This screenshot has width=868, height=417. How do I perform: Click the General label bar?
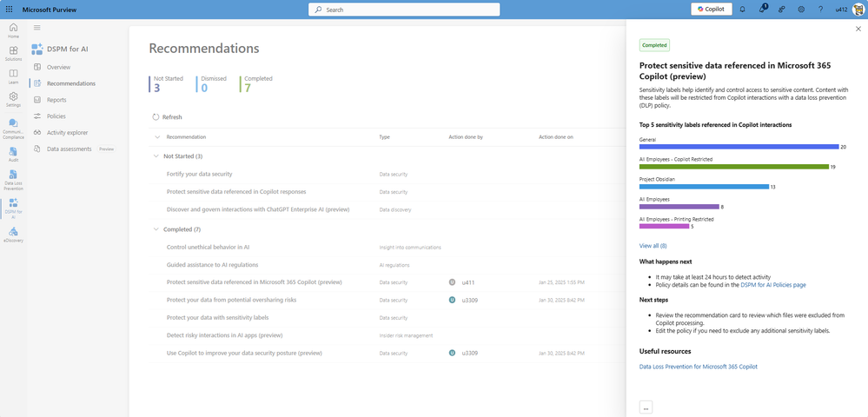(739, 147)
